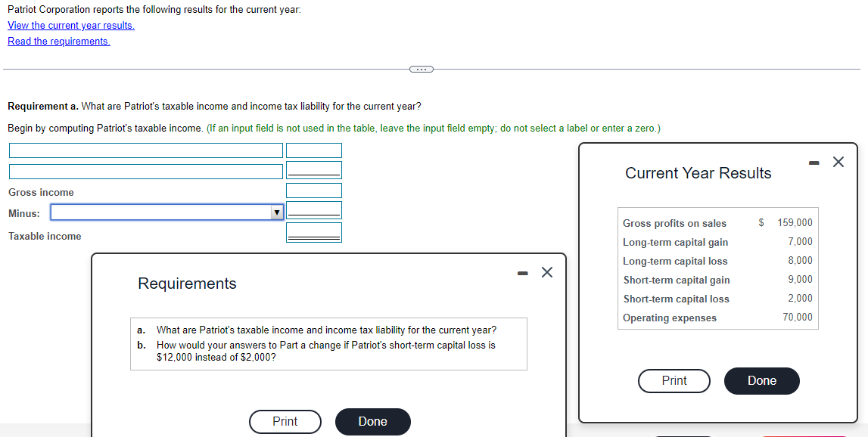Click the Minus amount input field

[314, 210]
